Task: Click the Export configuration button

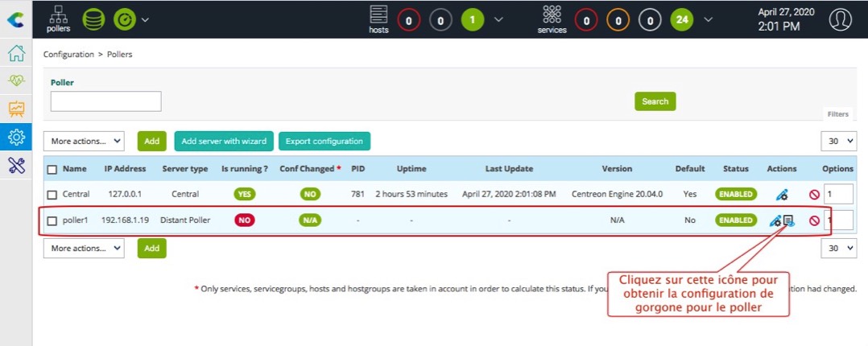Action: point(324,141)
